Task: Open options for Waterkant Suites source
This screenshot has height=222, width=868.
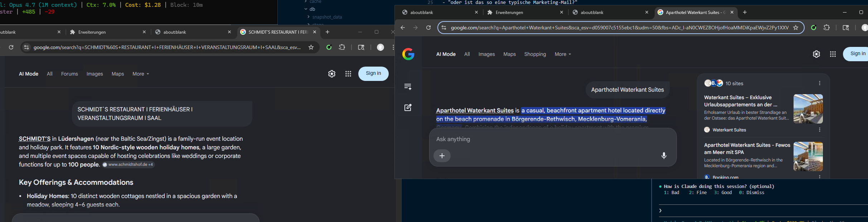Action: click(820, 130)
